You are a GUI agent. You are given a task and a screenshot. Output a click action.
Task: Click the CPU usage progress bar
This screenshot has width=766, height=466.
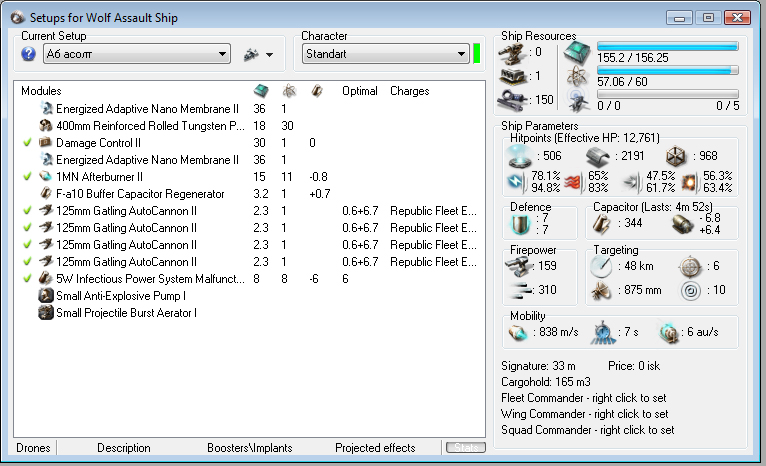(x=667, y=46)
